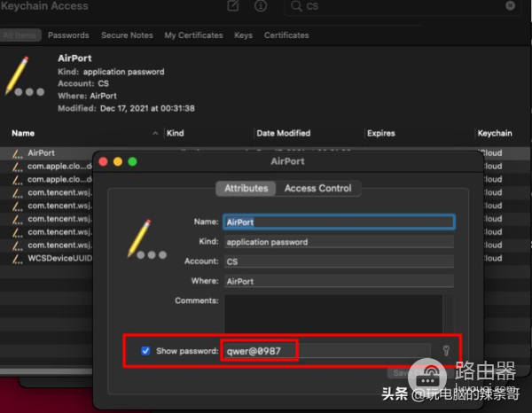Sort items by Kind column header

(x=176, y=134)
